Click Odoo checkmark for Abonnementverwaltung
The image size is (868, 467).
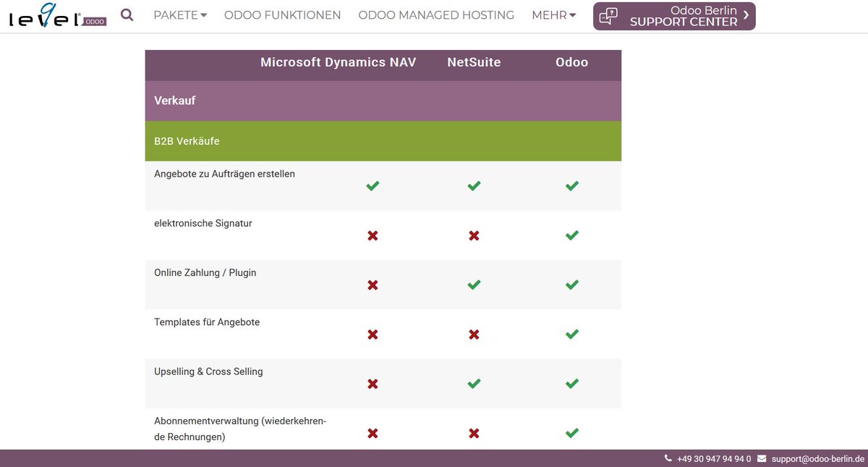pyautogui.click(x=571, y=433)
